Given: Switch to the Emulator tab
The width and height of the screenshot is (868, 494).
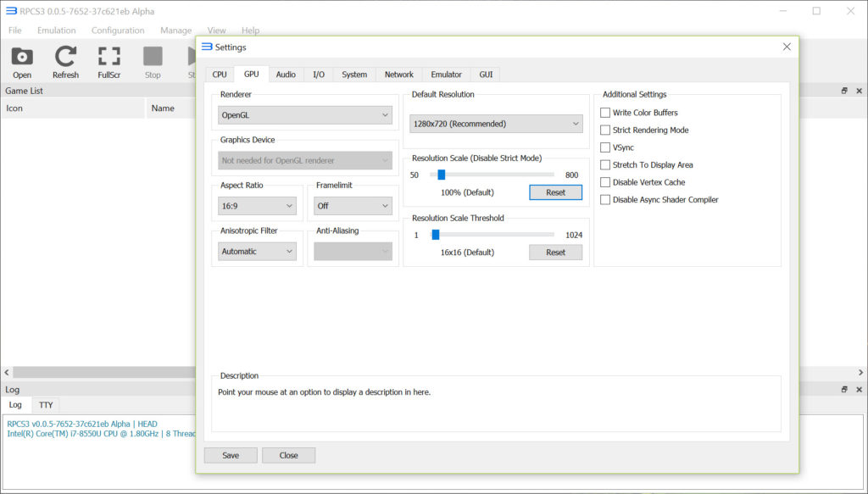Looking at the screenshot, I should [x=446, y=74].
